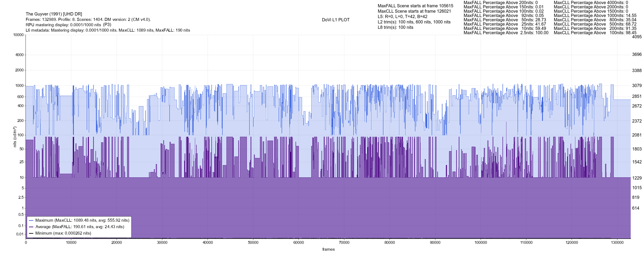Click MaxCLL Scene starts at frame 126021 text

coord(414,11)
